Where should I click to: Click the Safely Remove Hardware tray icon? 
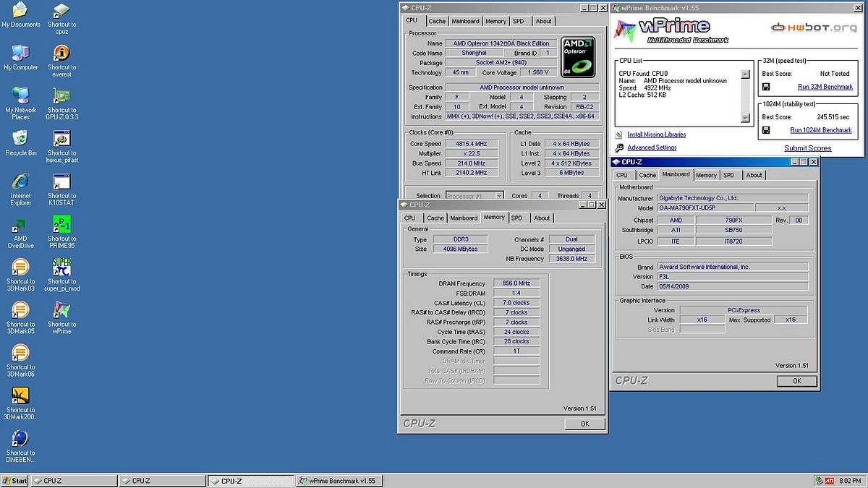pos(819,481)
